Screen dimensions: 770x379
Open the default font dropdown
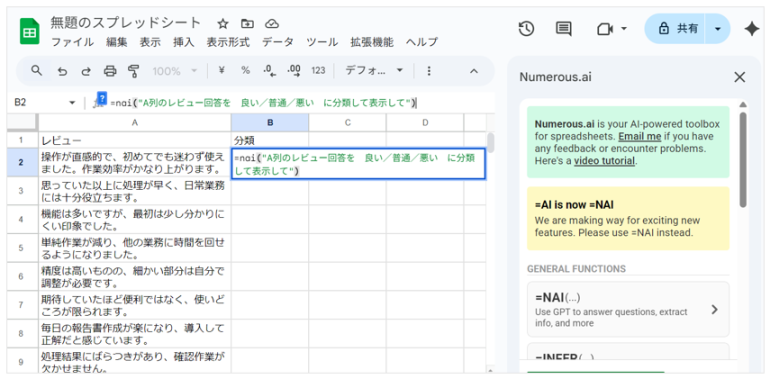373,71
